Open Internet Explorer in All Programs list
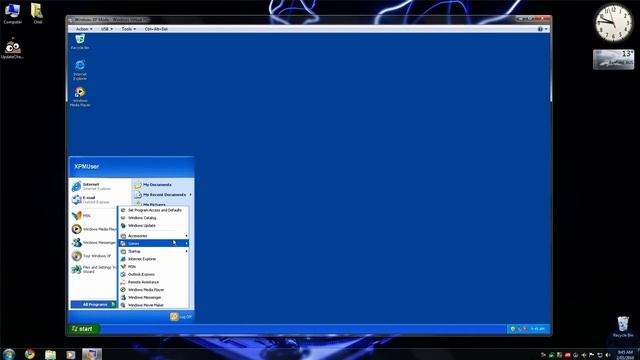The image size is (640, 360). [x=153, y=259]
